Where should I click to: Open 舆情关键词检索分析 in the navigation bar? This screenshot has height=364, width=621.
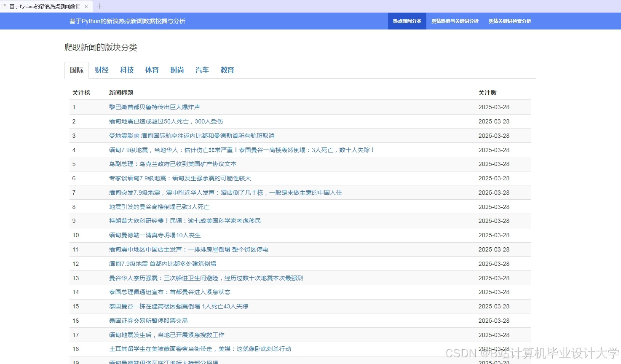coord(509,21)
